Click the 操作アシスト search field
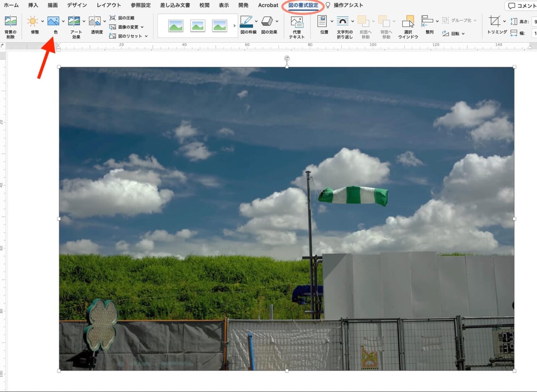This screenshot has width=537, height=392. pos(348,5)
